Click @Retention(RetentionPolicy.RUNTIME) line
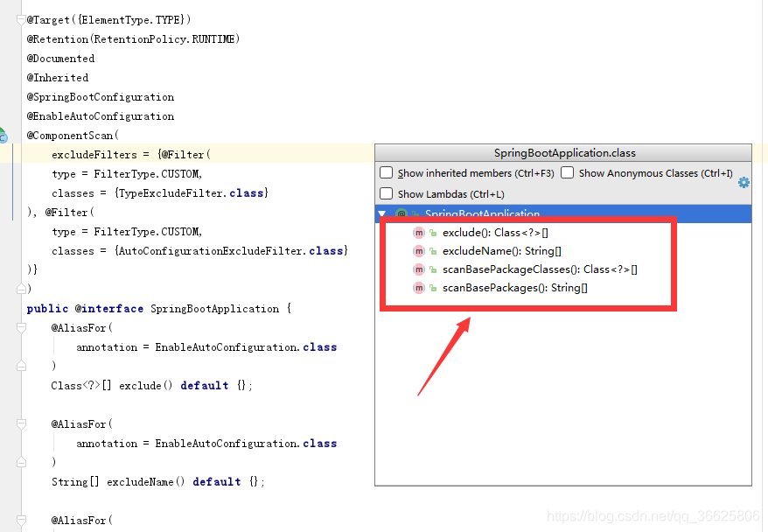 [x=133, y=38]
